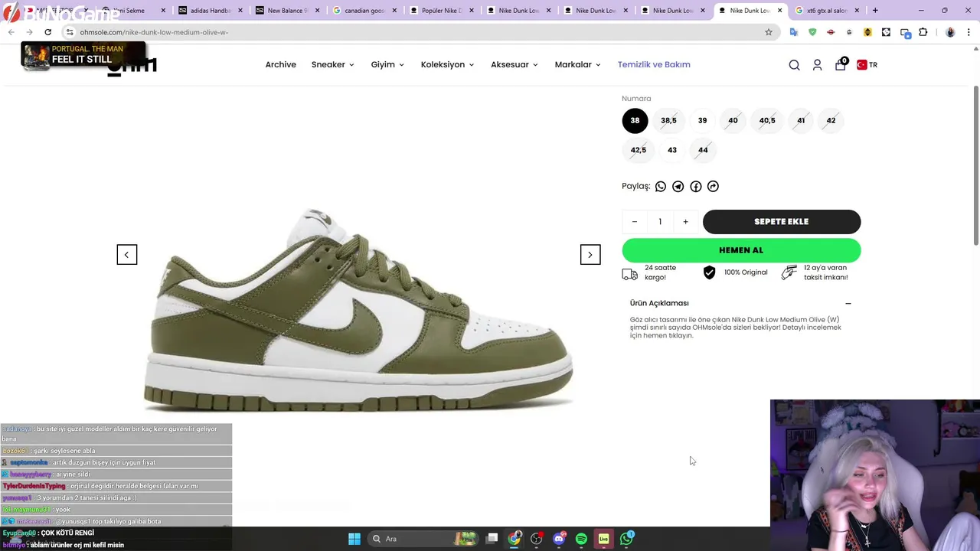Select shoe size 41
The image size is (980, 551).
pyautogui.click(x=801, y=120)
